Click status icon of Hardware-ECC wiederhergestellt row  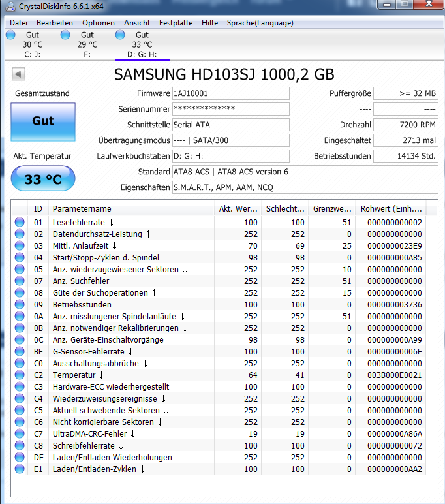pos(20,386)
